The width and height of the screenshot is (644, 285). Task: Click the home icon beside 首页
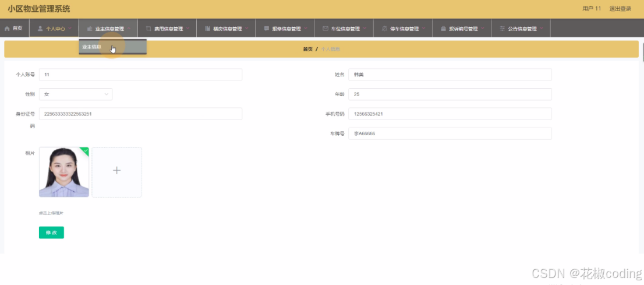[x=7, y=29]
